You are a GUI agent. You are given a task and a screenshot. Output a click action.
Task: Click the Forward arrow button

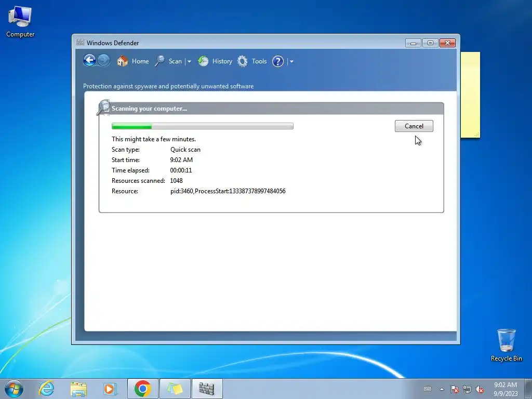103,61
